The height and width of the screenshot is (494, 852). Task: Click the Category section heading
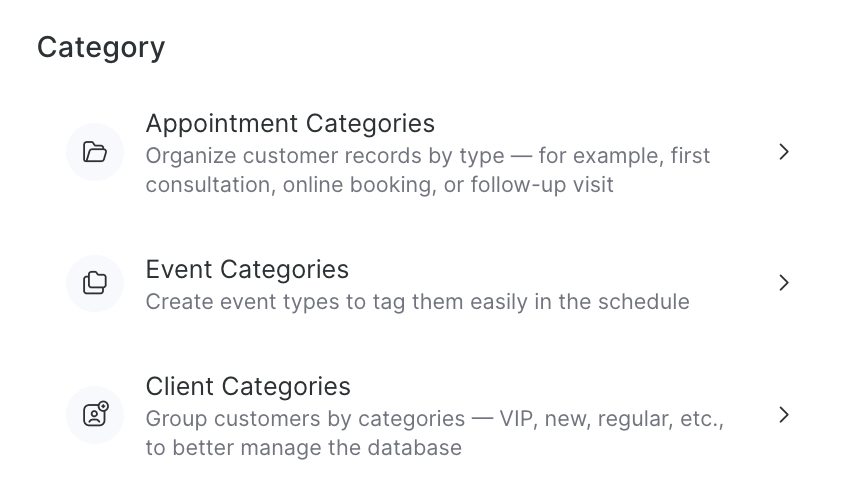coord(101,47)
